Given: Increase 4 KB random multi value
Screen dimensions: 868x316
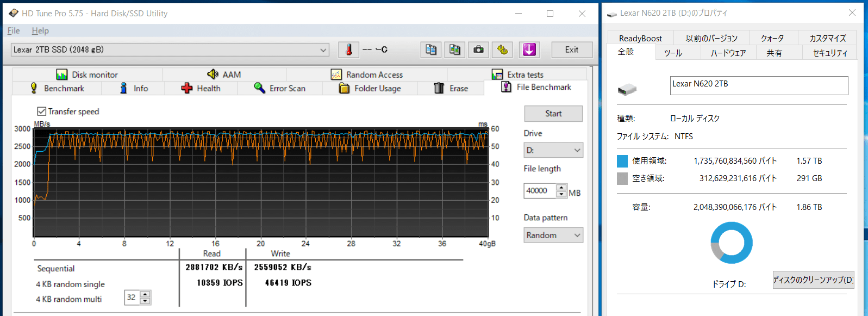Looking at the screenshot, I should point(145,294).
